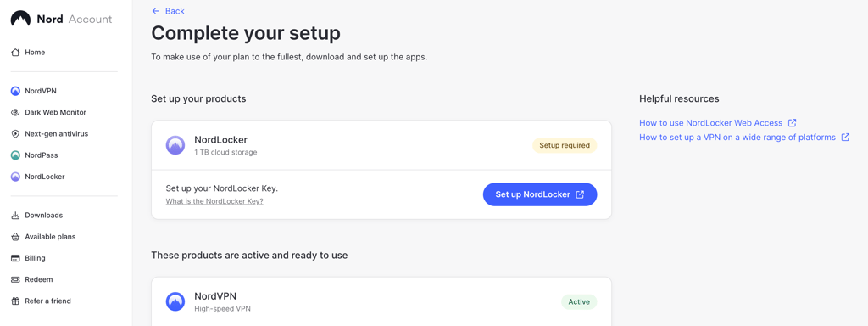View Available plans
Image resolution: width=868 pixels, height=326 pixels.
pyautogui.click(x=50, y=237)
